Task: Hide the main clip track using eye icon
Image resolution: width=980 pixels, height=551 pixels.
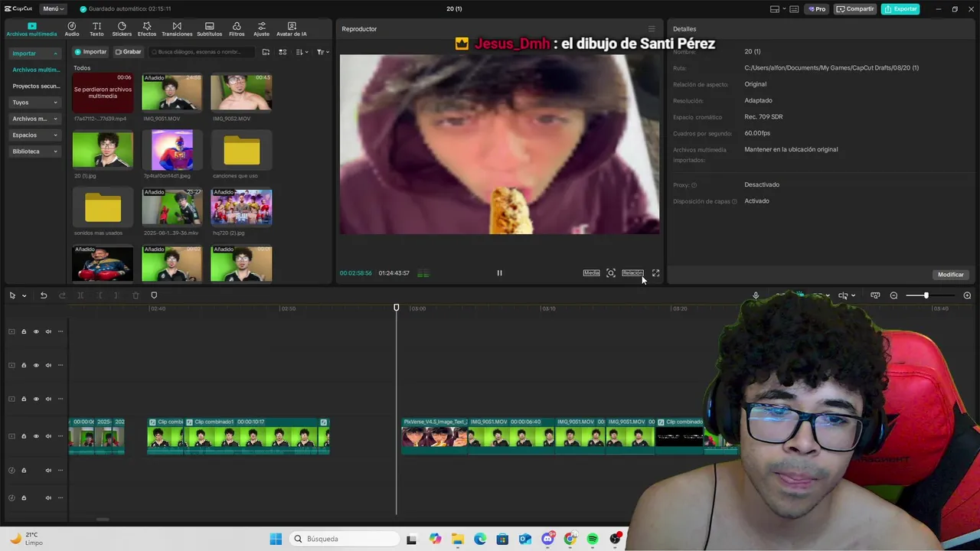Action: pos(36,436)
